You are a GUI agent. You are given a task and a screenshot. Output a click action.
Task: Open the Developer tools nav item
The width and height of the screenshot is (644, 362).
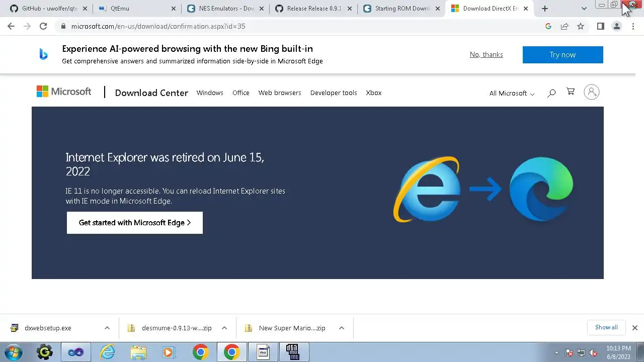(x=334, y=93)
